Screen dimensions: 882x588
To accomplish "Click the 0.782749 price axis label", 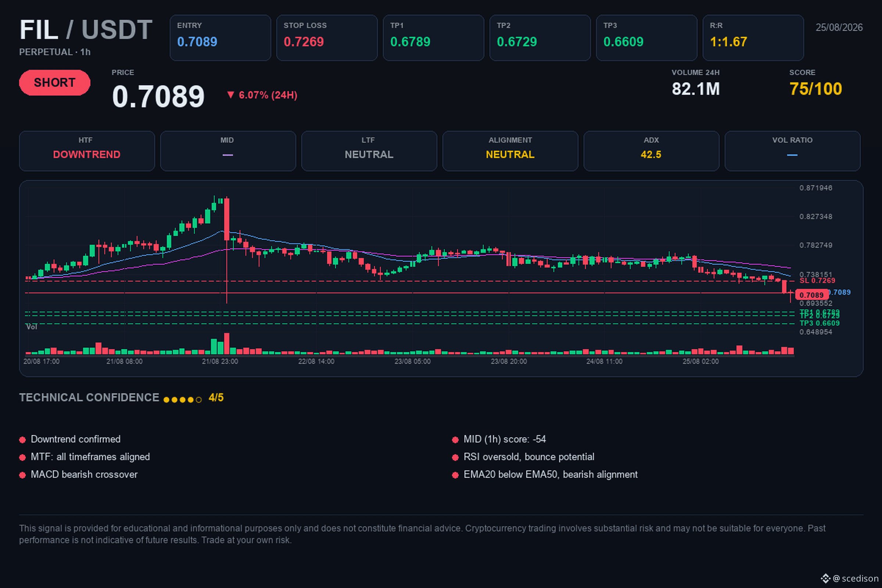I will tap(815, 245).
